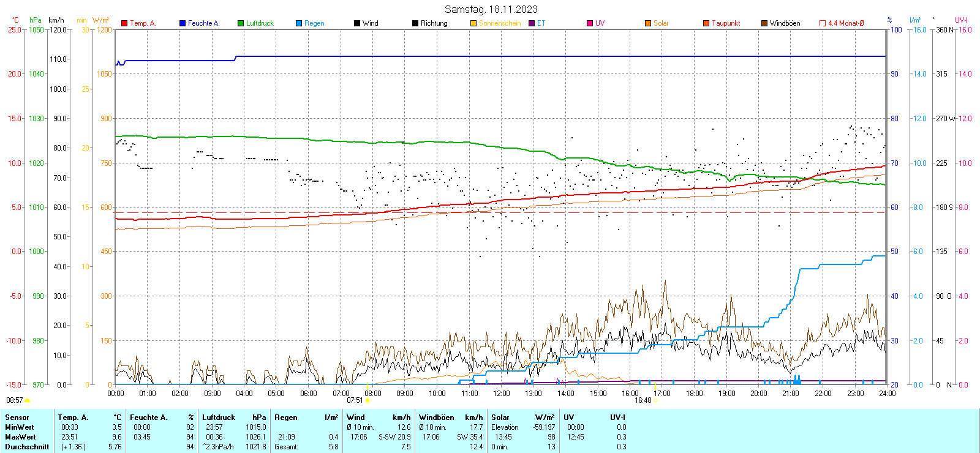
Task: Click the Wind legend label
Action: pos(370,23)
